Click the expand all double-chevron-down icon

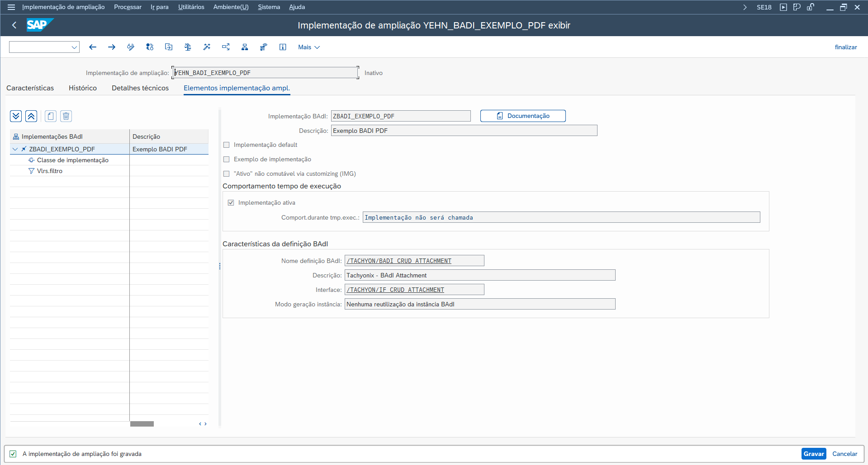tap(16, 116)
